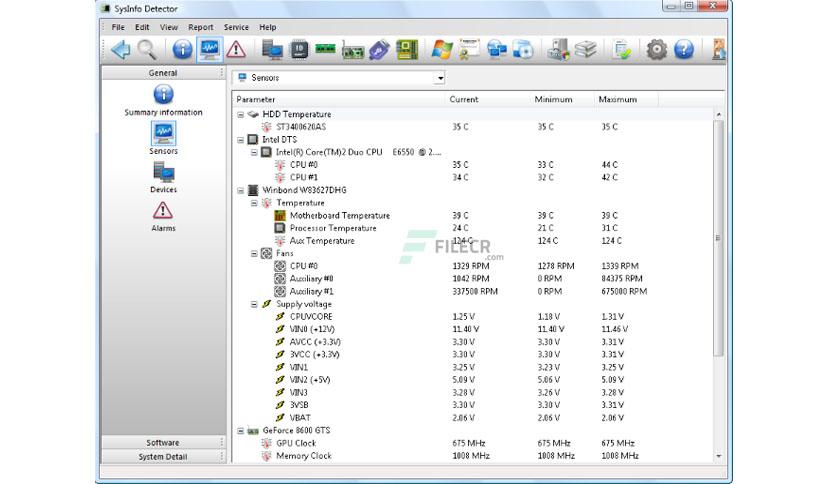836x484 pixels.
Task: Sort by the Minimum column header
Action: 562,100
